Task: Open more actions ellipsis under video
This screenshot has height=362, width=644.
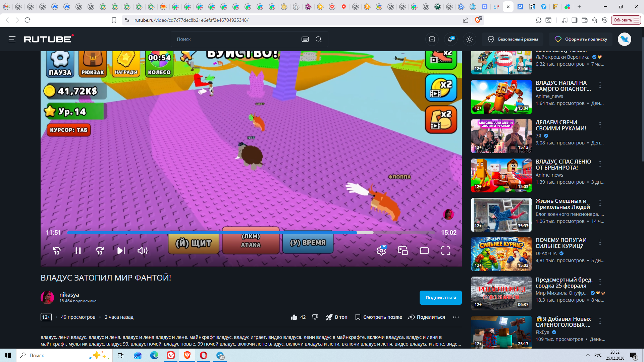Action: click(x=455, y=317)
